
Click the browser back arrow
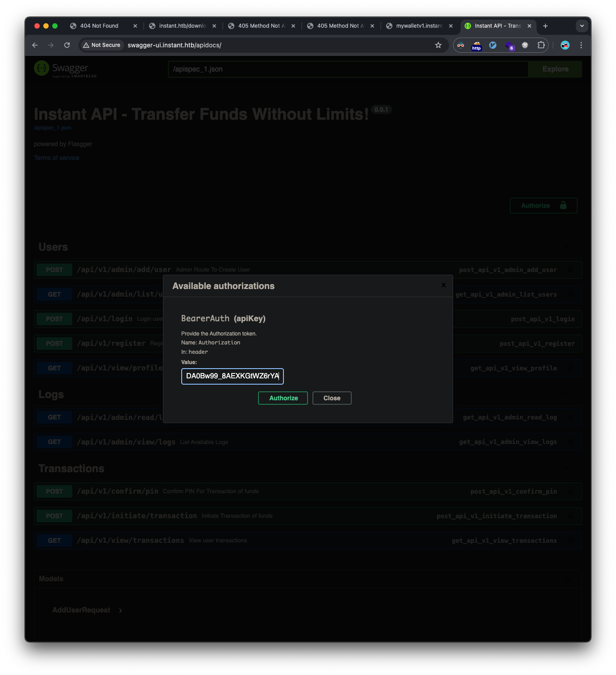(x=35, y=45)
